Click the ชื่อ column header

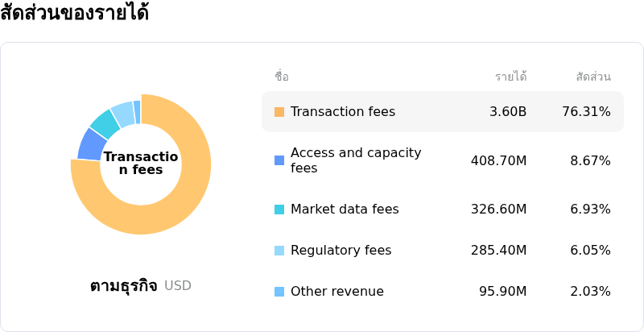point(282,77)
